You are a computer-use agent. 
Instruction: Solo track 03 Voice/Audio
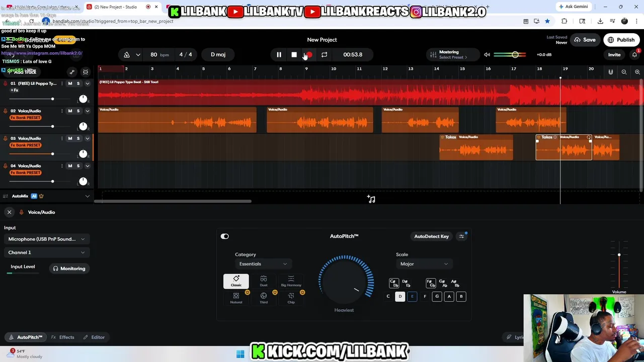pos(78,138)
